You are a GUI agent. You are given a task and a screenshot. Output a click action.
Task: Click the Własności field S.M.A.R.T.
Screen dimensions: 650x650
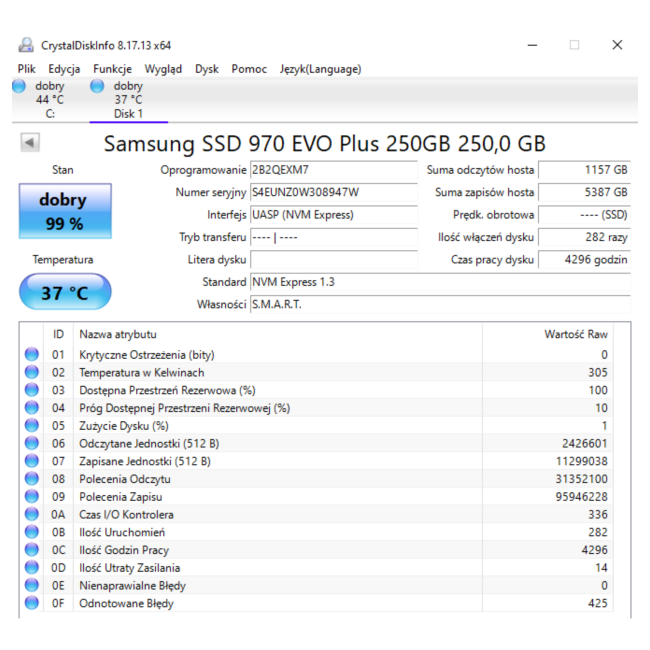pos(440,304)
